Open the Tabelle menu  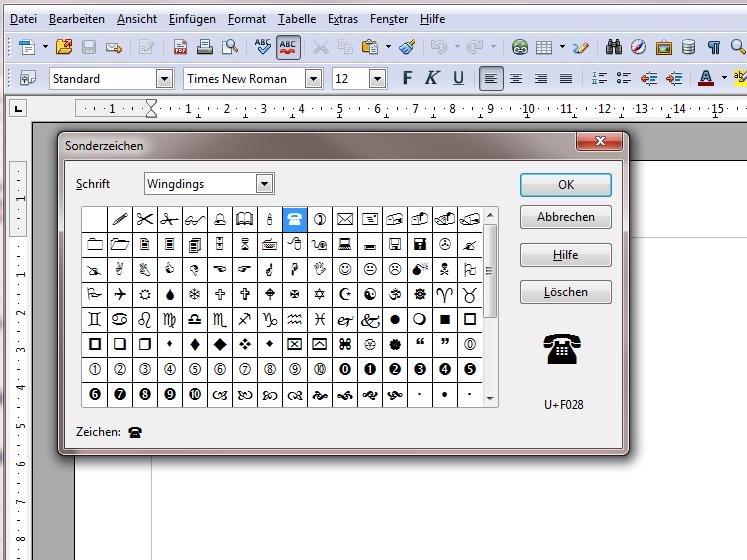[297, 19]
